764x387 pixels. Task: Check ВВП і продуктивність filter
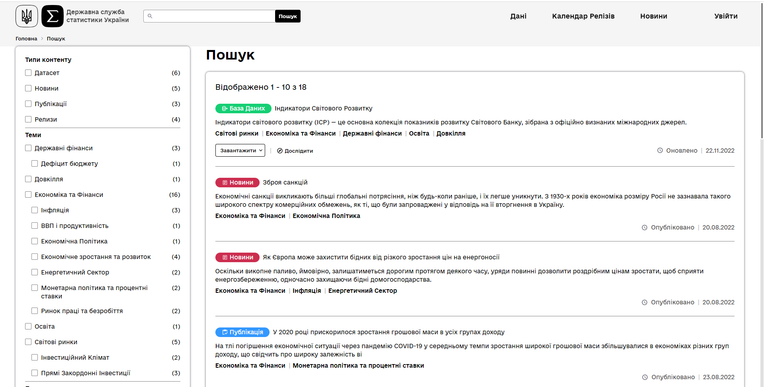coord(35,226)
